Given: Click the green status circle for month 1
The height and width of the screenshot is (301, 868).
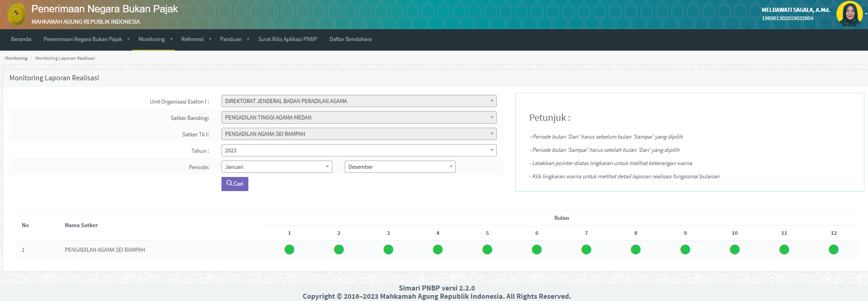Looking at the screenshot, I should (289, 249).
